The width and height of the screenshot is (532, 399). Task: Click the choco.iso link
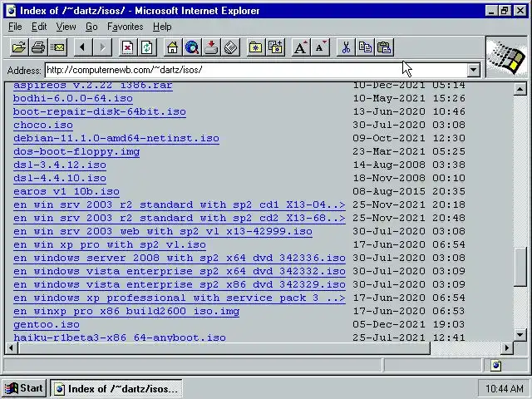pos(43,125)
